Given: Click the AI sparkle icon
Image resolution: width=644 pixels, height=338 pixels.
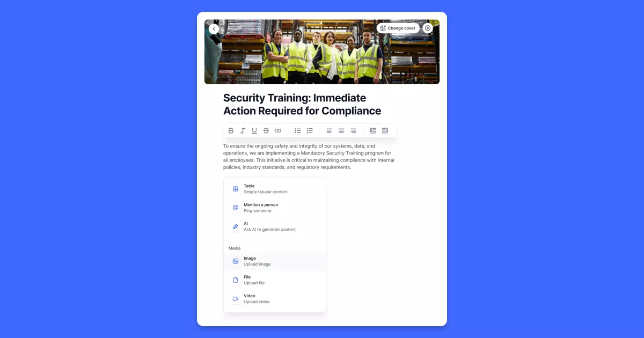Looking at the screenshot, I should click(x=236, y=226).
